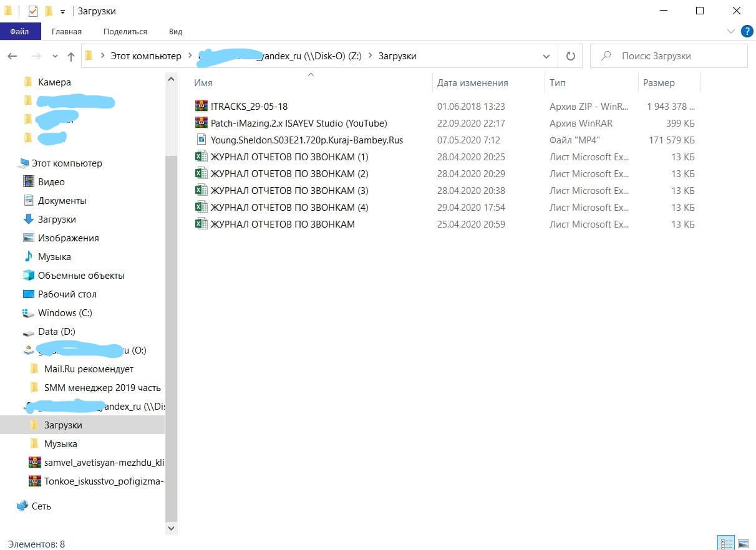Click the 01.06.2018 13:23 date cell
The image size is (756, 550).
(x=471, y=106)
